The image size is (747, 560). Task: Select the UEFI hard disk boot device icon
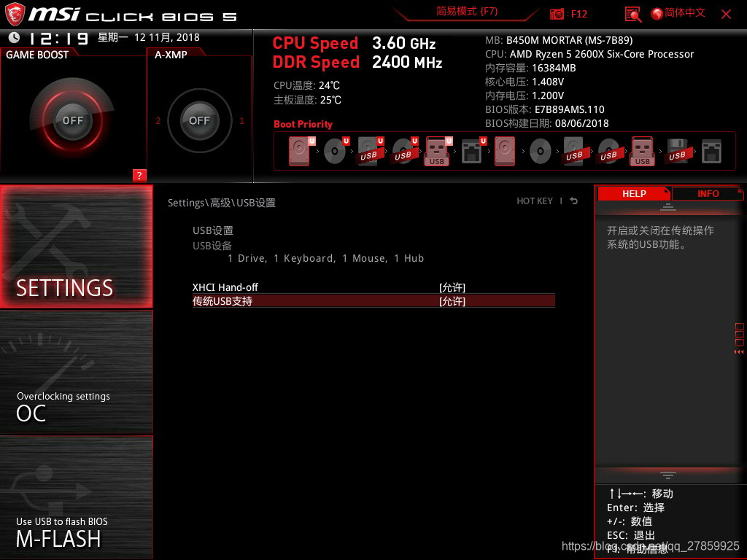[301, 151]
